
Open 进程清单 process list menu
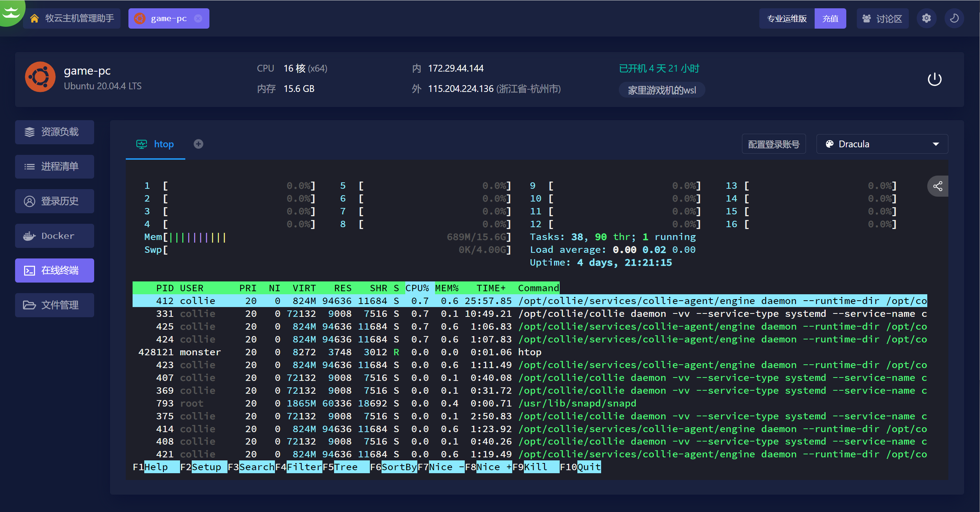tap(54, 167)
